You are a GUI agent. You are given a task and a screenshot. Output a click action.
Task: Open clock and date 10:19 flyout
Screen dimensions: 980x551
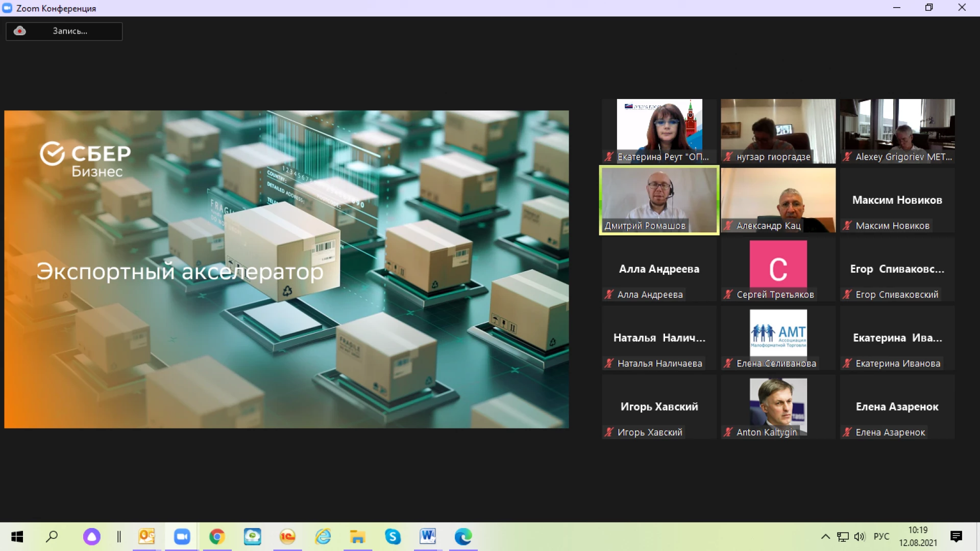918,537
